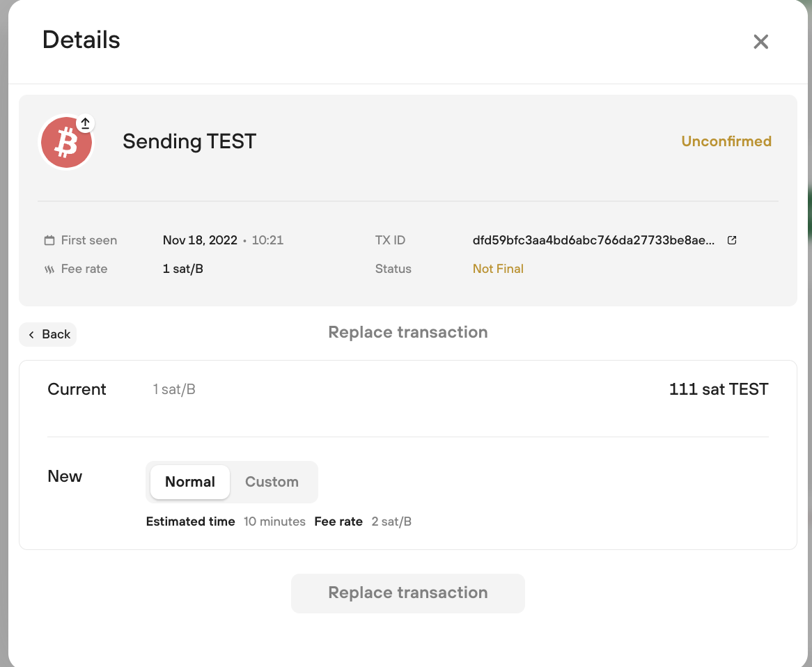This screenshot has width=812, height=667.
Task: Click the Bitcoin send avatar icon
Action: click(x=66, y=141)
